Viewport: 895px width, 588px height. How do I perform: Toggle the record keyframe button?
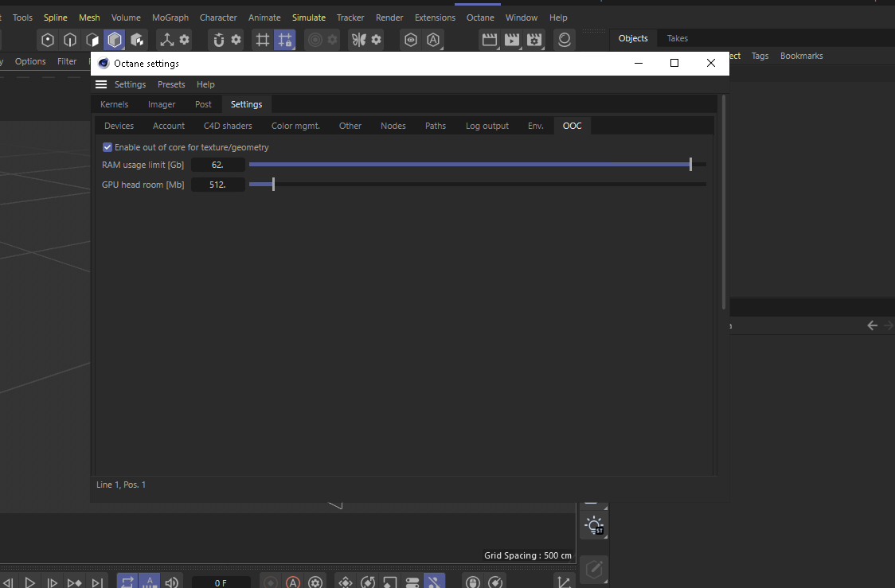(x=271, y=582)
